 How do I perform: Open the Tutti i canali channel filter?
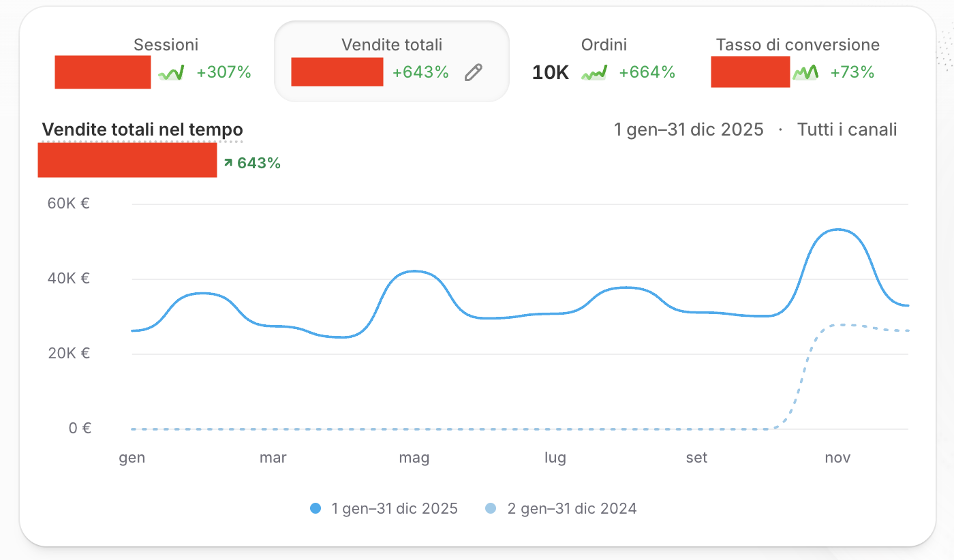pyautogui.click(x=847, y=129)
